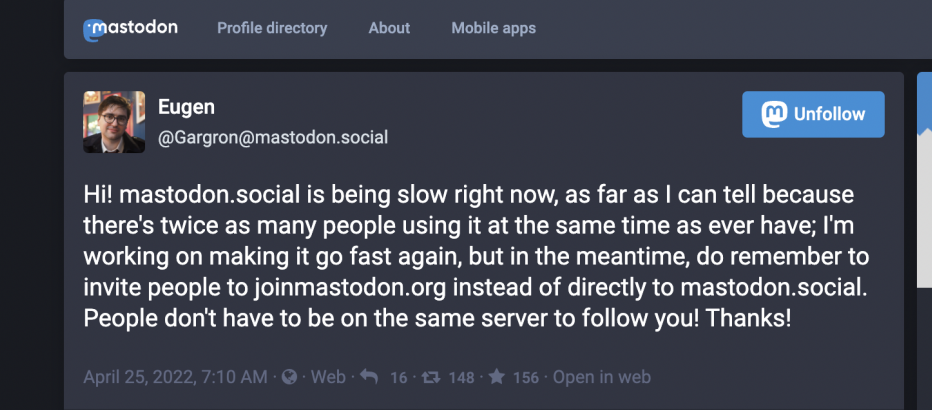The image size is (932, 410).
Task: Open the Mobile apps page
Action: coord(493,28)
